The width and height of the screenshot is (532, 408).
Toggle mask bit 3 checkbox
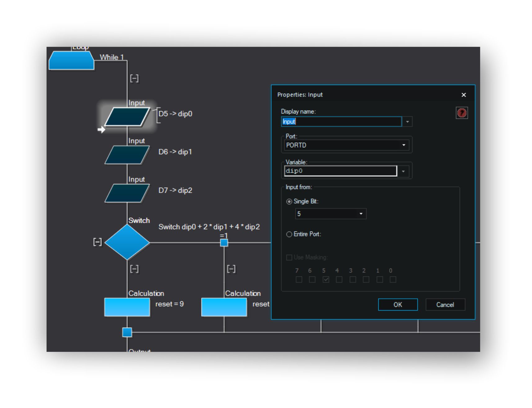pos(353,280)
